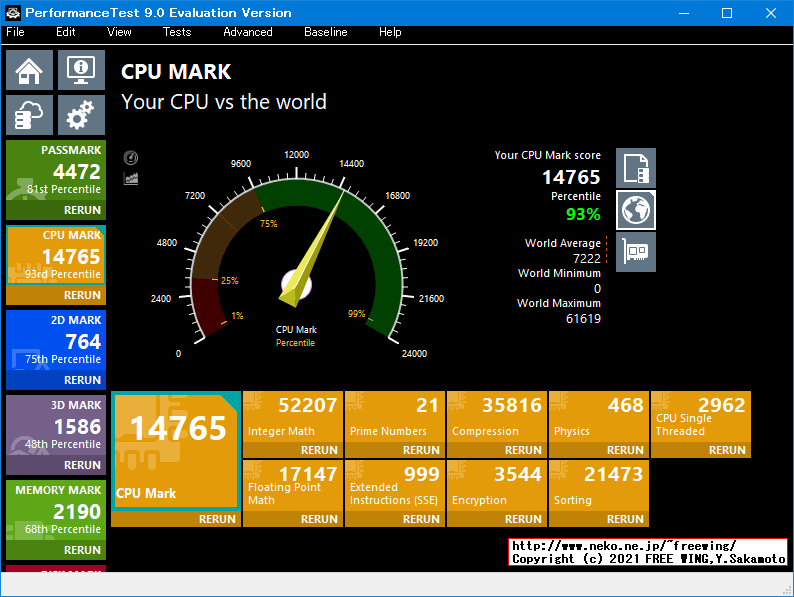Image resolution: width=794 pixels, height=597 pixels.
Task: Click the hardware card component icon
Action: [x=636, y=251]
